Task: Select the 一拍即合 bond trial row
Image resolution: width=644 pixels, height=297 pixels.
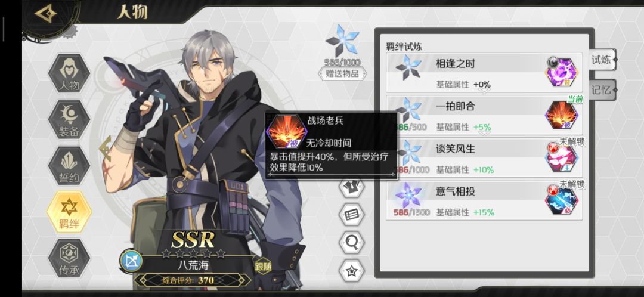Action: tap(484, 116)
